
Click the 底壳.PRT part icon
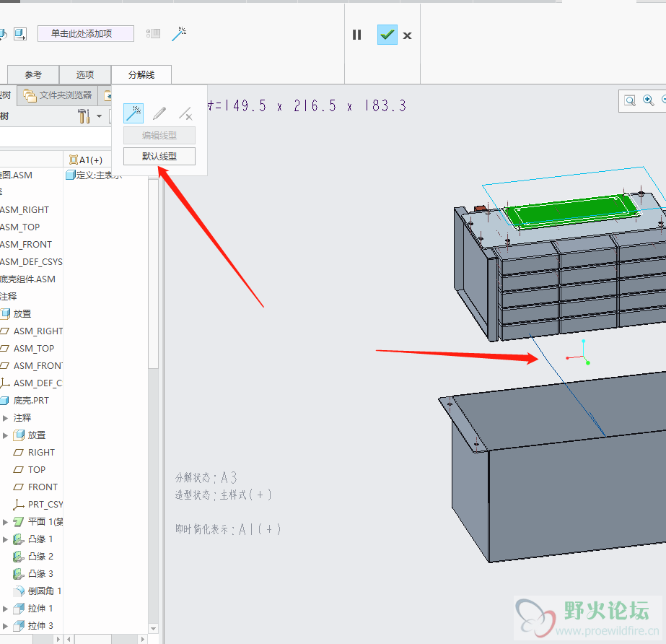(4, 401)
